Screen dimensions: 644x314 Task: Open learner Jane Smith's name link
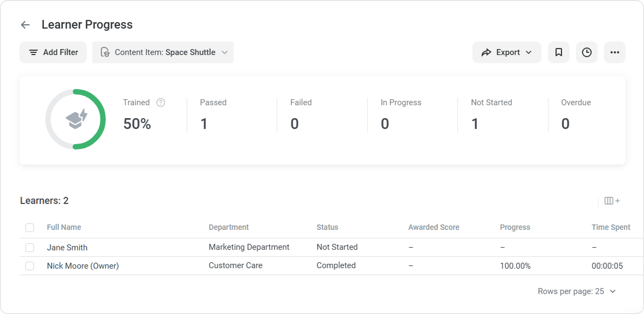click(x=67, y=248)
